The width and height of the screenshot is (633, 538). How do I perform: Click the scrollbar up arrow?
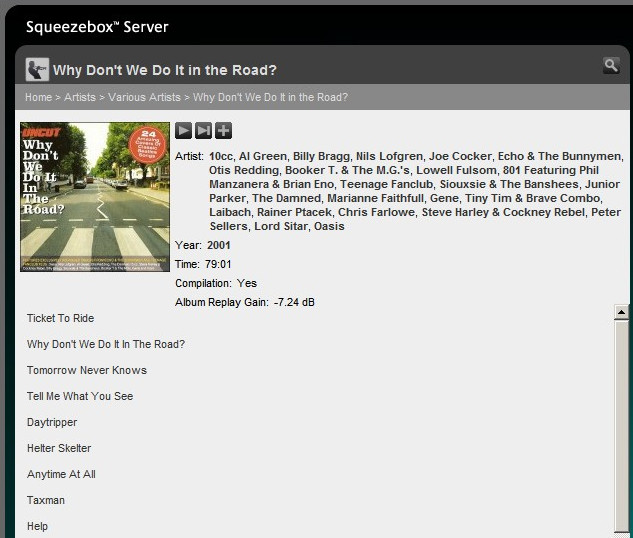click(x=621, y=312)
